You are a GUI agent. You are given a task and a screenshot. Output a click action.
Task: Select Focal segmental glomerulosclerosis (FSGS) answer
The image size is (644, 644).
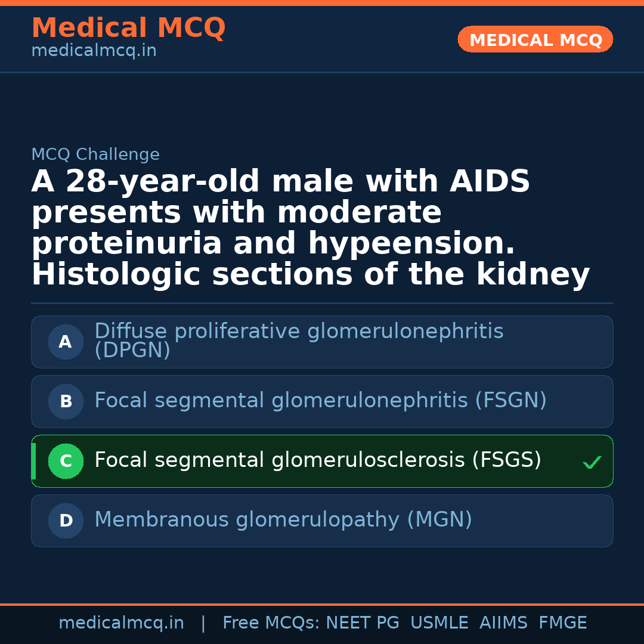318,460
